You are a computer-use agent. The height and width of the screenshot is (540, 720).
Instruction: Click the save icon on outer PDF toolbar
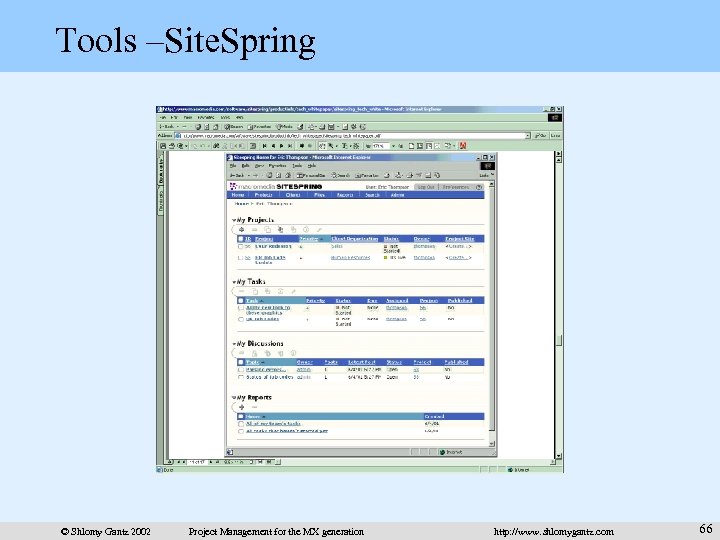(x=163, y=146)
